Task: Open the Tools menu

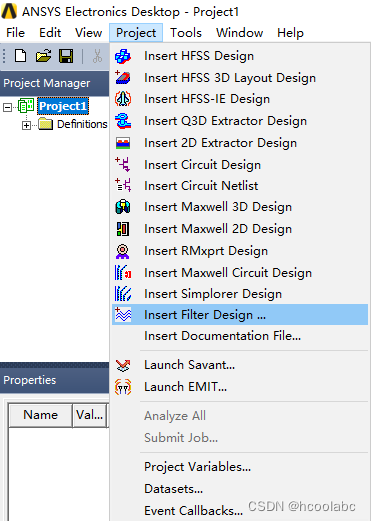Action: pos(186,33)
